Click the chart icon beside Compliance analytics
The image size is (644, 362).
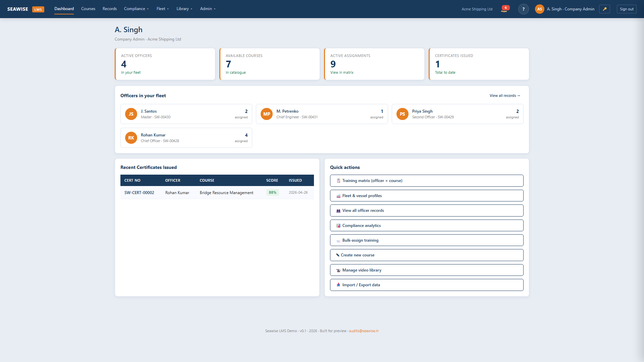pyautogui.click(x=338, y=226)
